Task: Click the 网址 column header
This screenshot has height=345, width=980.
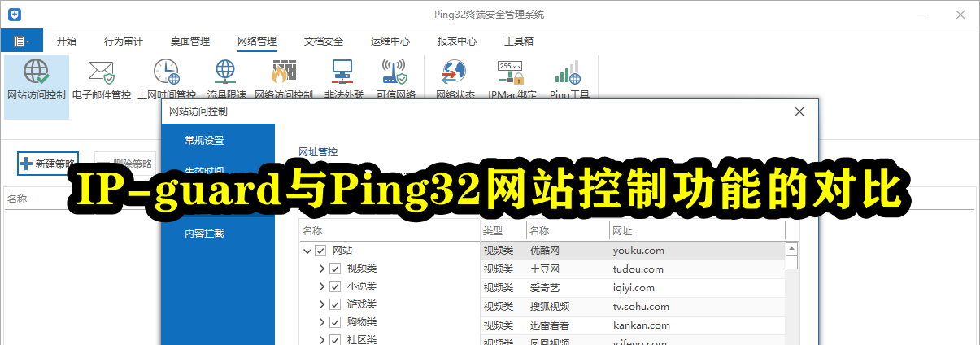Action: click(x=697, y=231)
